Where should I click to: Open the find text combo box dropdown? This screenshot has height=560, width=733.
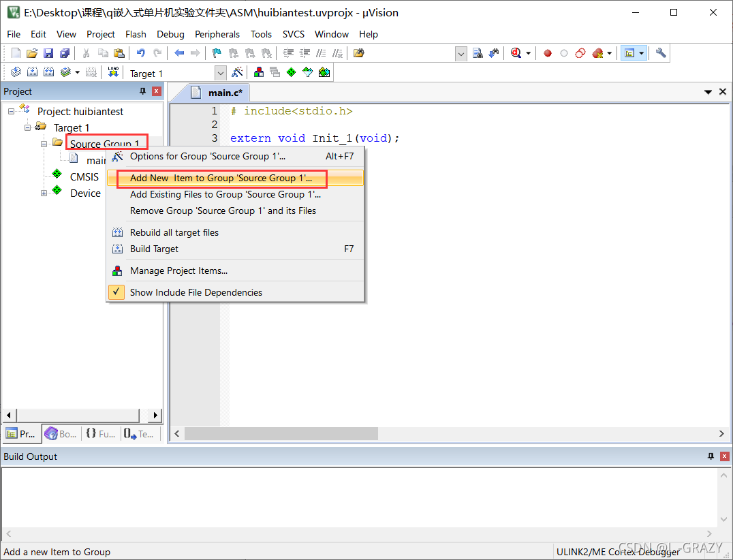(x=461, y=54)
